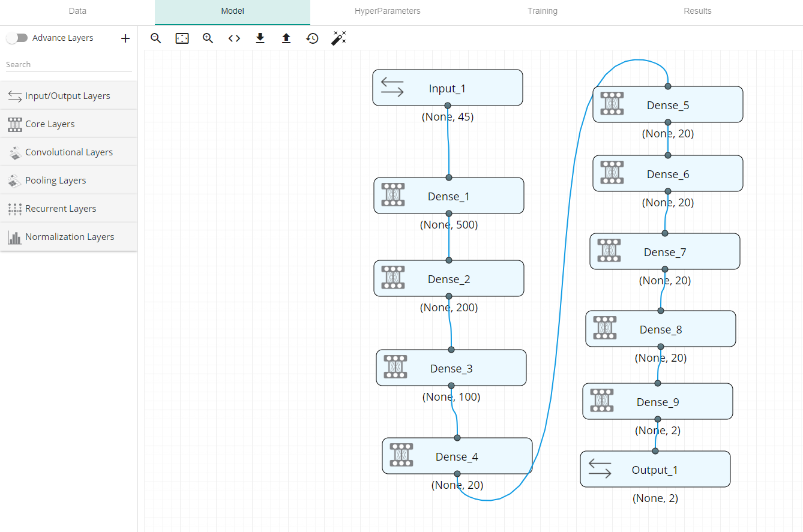Click the input port atop Dense_1
The image size is (803, 532).
click(x=449, y=178)
